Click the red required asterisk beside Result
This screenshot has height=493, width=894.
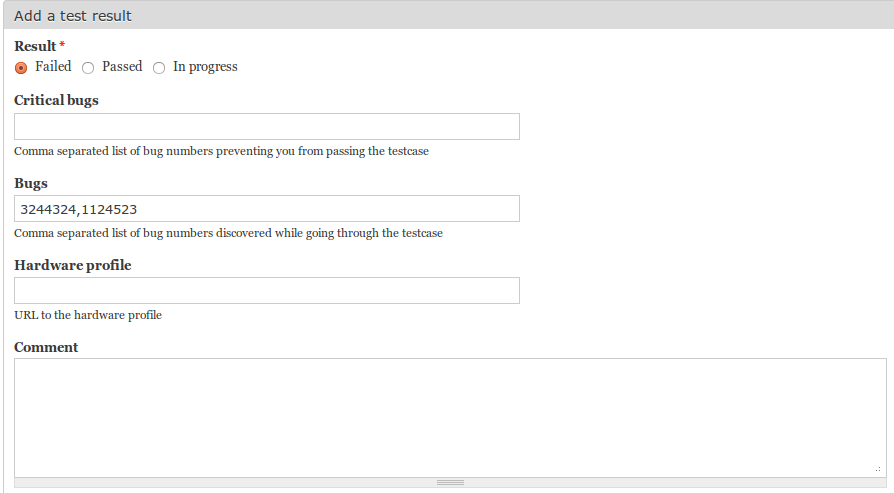click(62, 44)
